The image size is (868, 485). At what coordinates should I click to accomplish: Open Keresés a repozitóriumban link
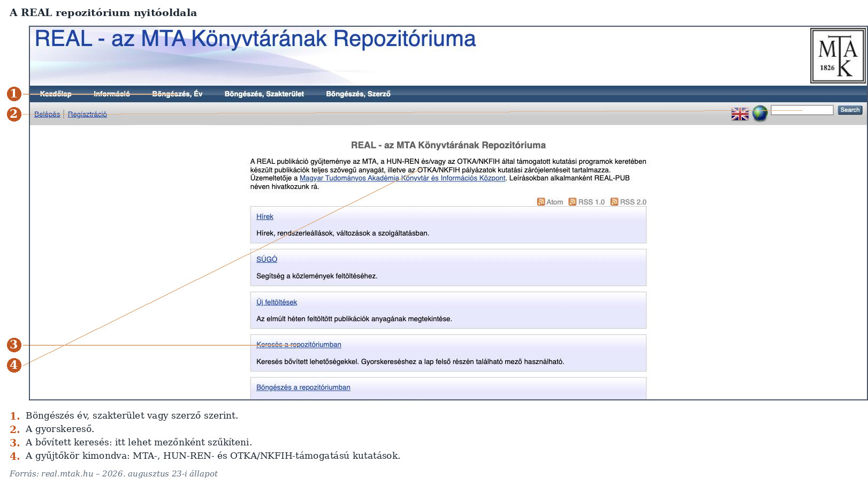[299, 345]
